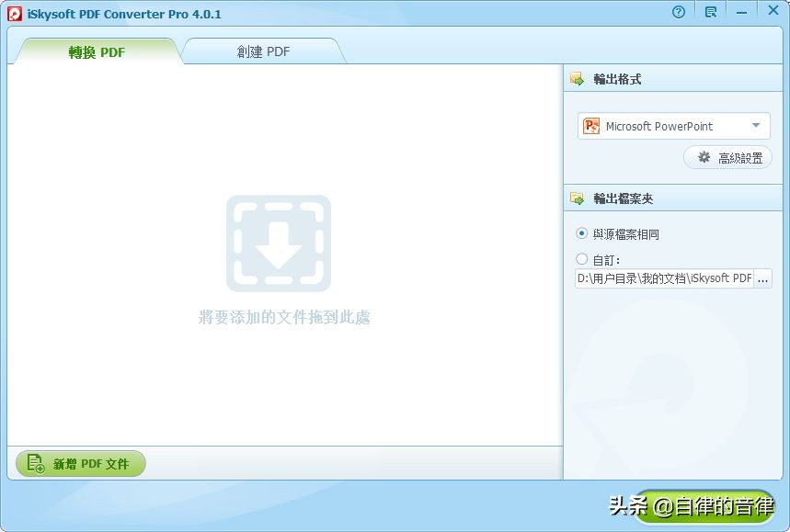
Task: Open 高級設置 advanced settings
Action: pyautogui.click(x=728, y=158)
